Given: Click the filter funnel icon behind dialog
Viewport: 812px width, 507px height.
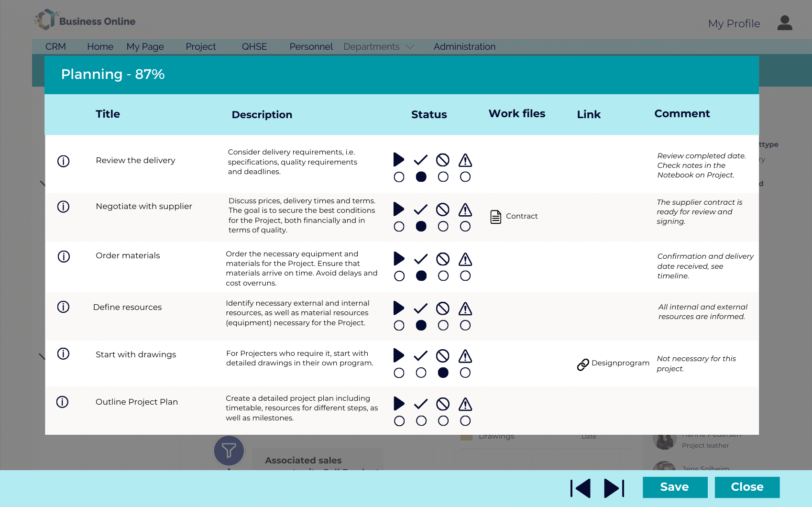Looking at the screenshot, I should coord(229,451).
